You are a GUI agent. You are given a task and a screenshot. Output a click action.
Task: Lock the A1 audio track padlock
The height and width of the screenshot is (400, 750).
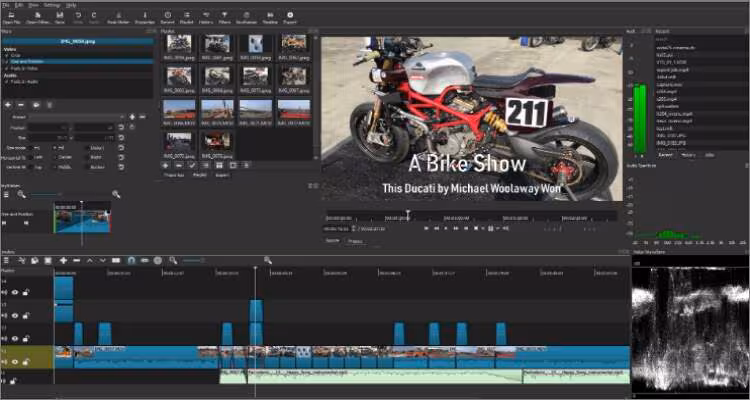tap(12, 381)
